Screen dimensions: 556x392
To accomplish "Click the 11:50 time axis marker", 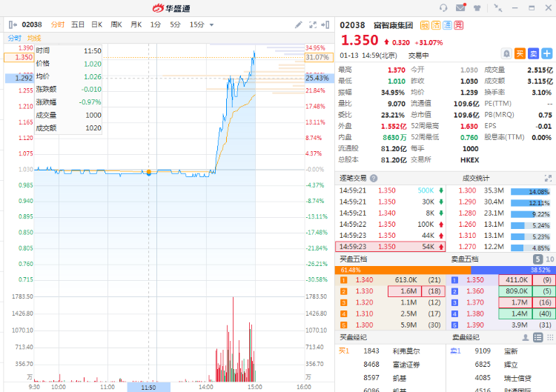I will coord(148,388).
